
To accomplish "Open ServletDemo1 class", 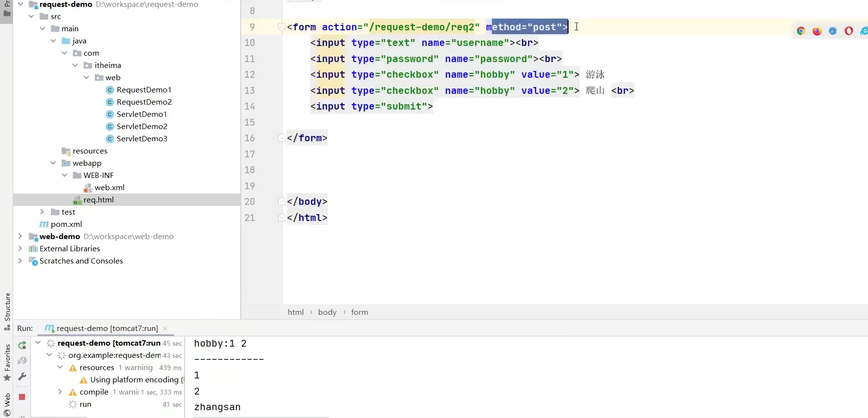I will pyautogui.click(x=142, y=114).
